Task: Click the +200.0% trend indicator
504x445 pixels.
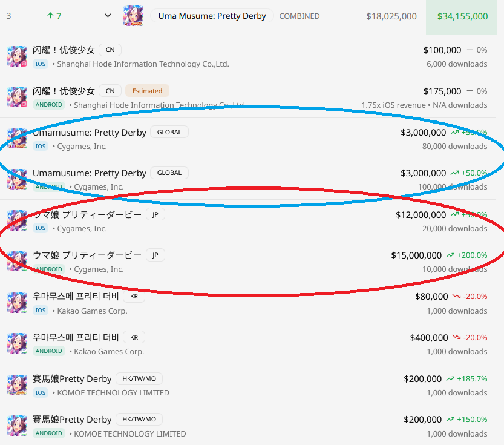Action: tap(466, 255)
